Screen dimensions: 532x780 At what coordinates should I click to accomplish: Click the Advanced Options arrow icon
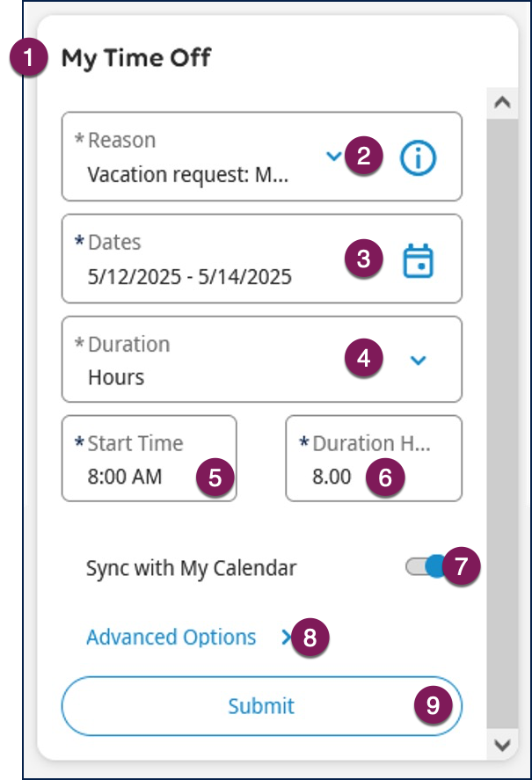[x=287, y=638]
